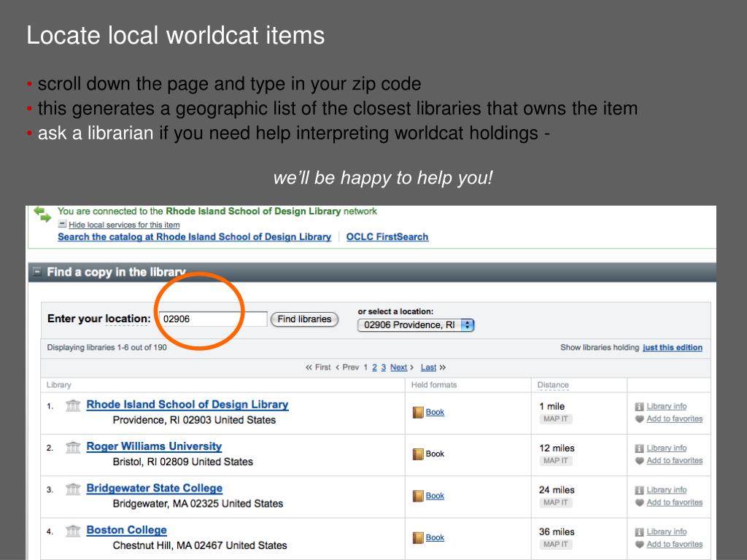
Task: Add Boston College to favorites link
Action: coord(675,544)
